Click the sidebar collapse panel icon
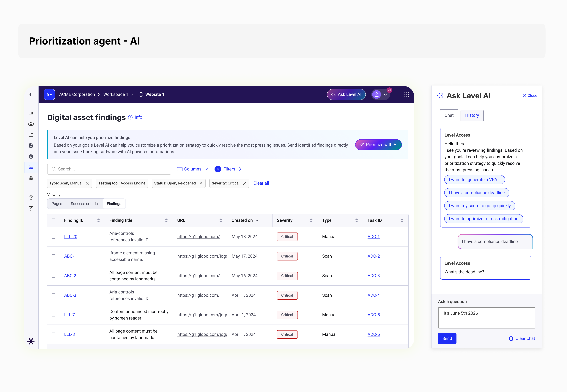567x392 pixels. 31,95
